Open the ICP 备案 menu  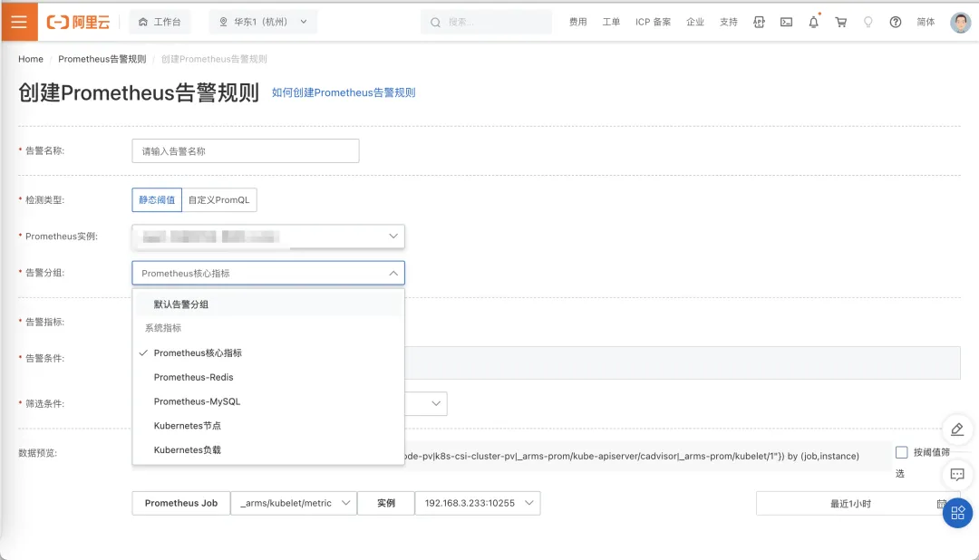[653, 22]
